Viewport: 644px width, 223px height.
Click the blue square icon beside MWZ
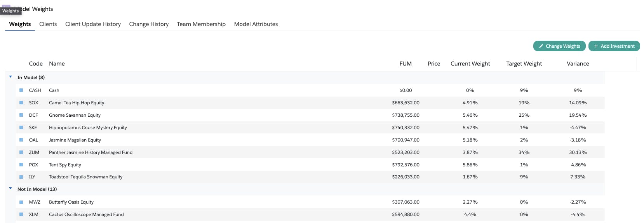[21, 202]
